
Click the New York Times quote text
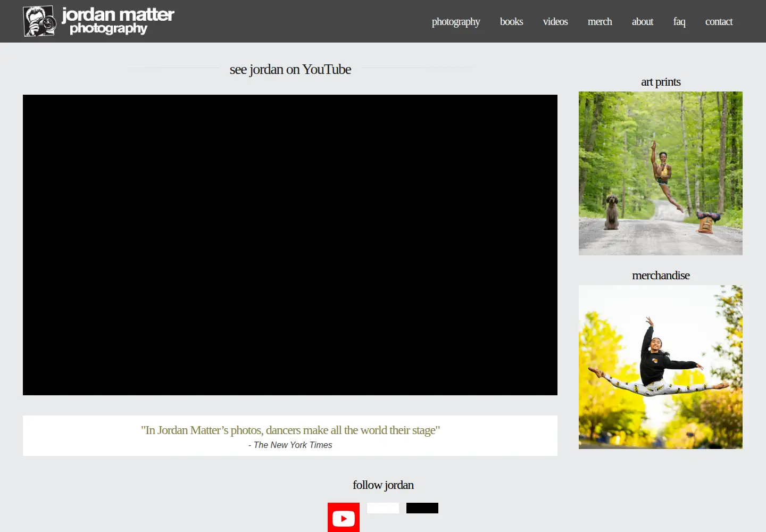(290, 430)
